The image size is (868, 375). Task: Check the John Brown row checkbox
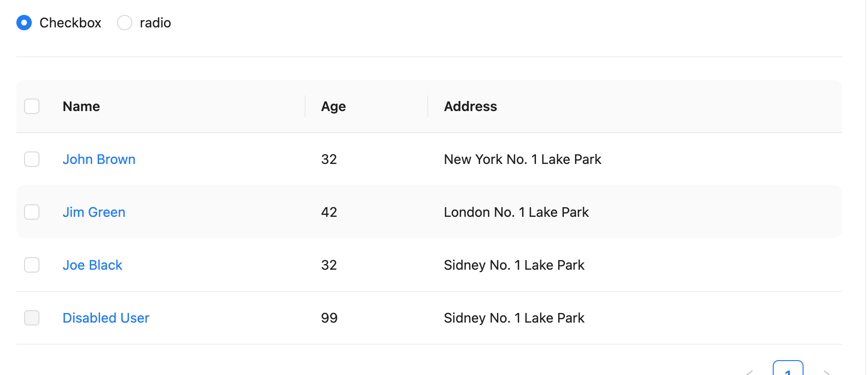[32, 159]
